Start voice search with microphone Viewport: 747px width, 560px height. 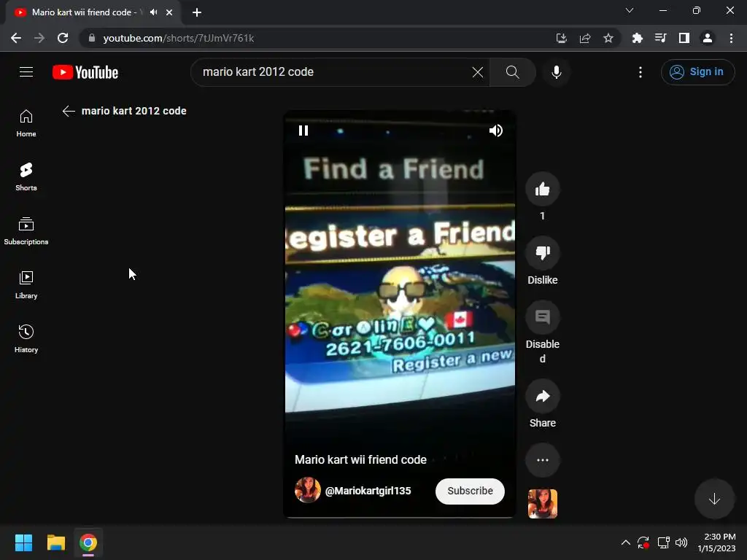pyautogui.click(x=556, y=72)
